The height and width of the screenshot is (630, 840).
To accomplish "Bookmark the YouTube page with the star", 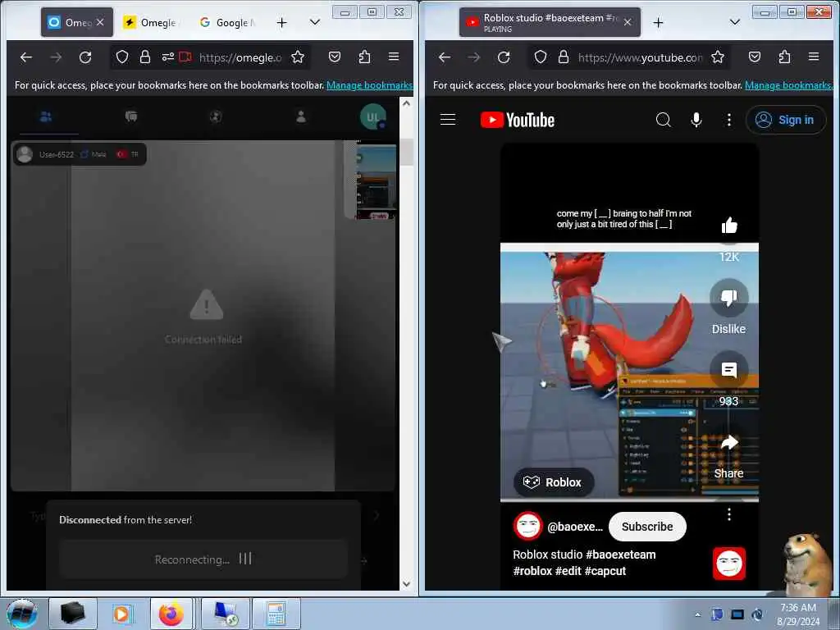I will (718, 57).
